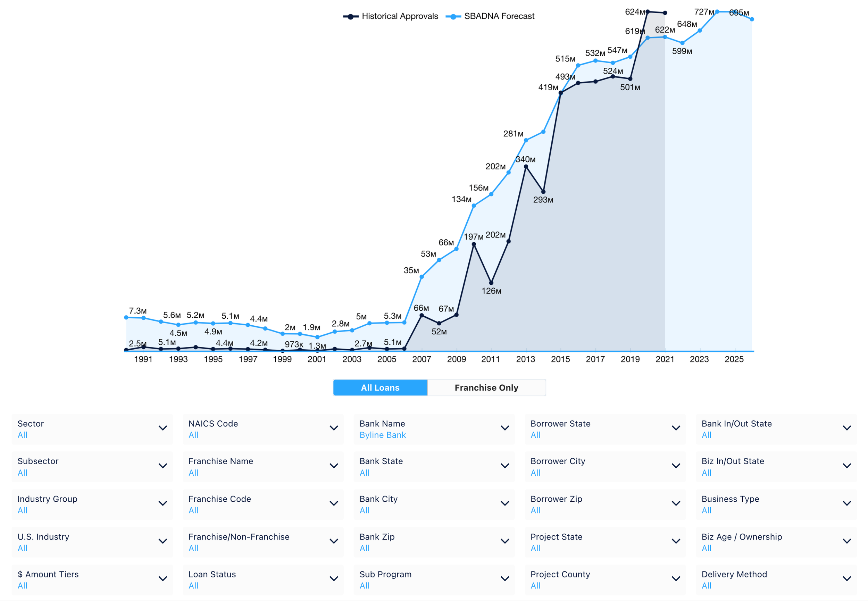
Task: Click the 727M forecast peak data point
Action: pos(717,12)
